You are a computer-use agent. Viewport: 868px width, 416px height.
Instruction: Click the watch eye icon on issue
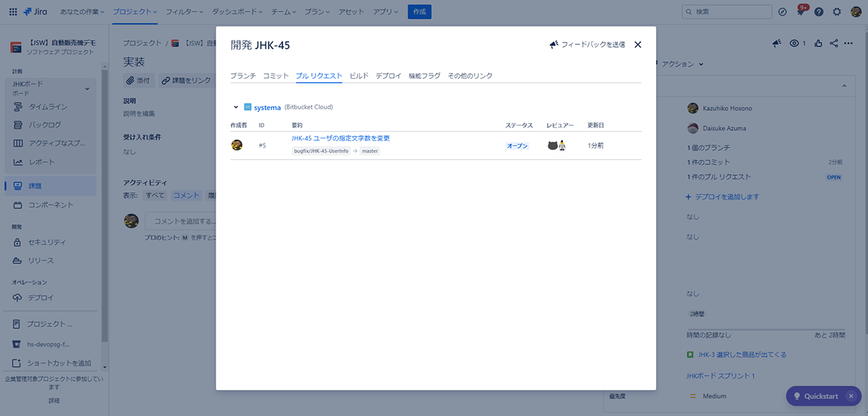coord(794,43)
